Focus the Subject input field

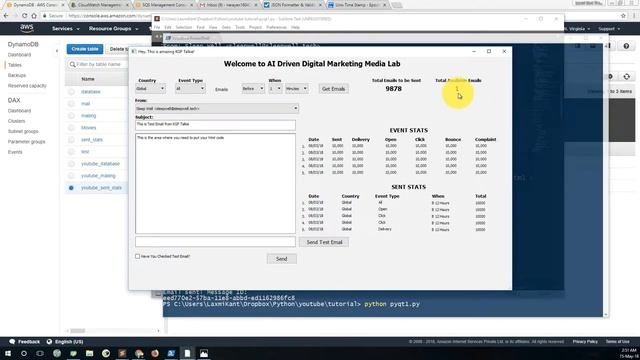tap(216, 125)
